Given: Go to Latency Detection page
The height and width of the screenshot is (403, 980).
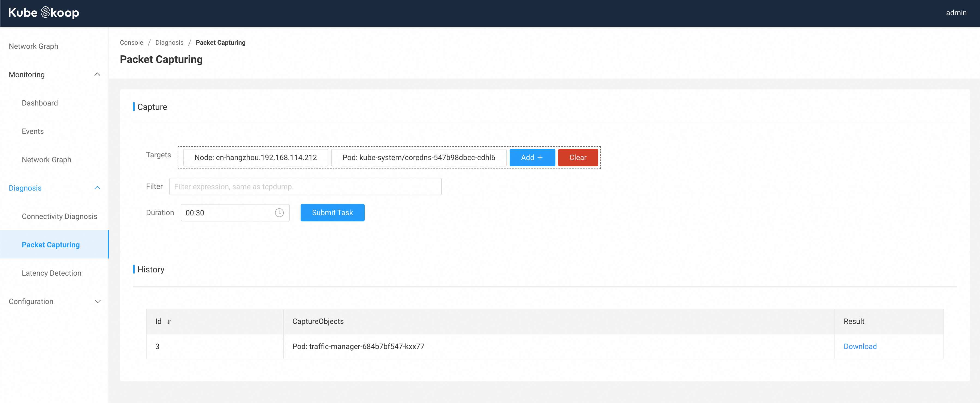Looking at the screenshot, I should click(x=51, y=273).
